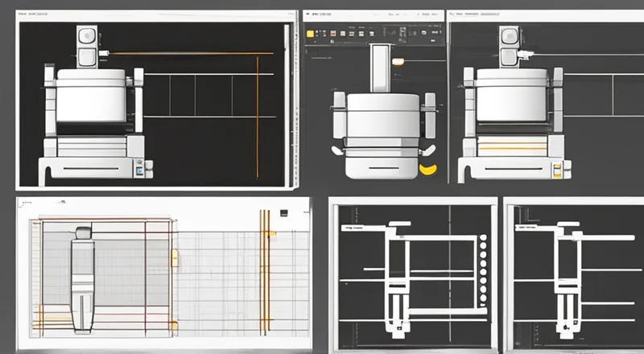Toggle the top circle in the vertical dot column
Screen dimensions: 644x354
tap(483, 239)
